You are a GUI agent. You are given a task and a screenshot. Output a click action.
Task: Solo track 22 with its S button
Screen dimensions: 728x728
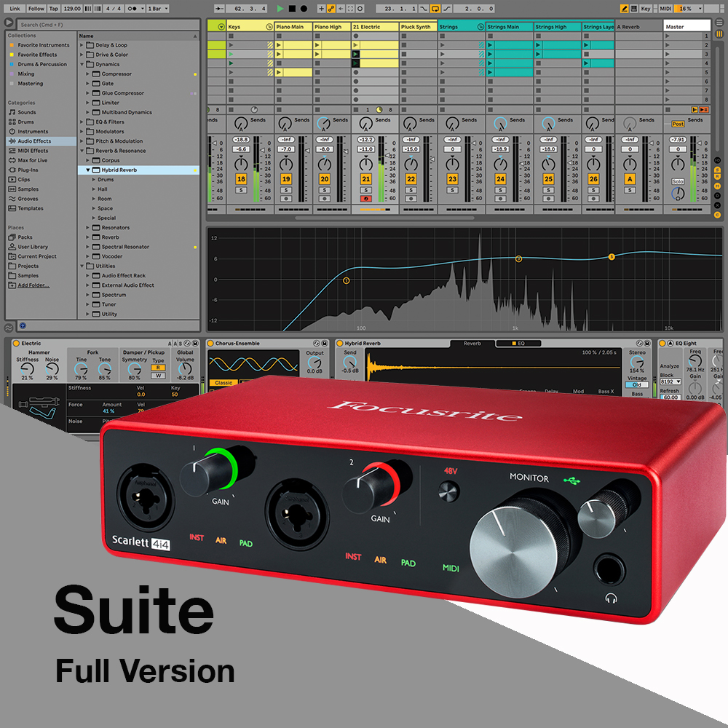(411, 190)
